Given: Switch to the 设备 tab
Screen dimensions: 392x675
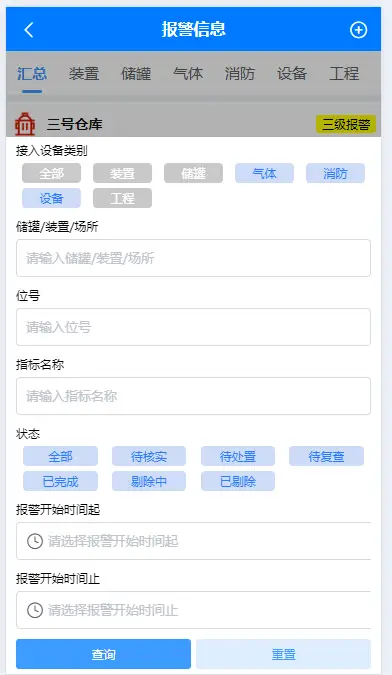Looking at the screenshot, I should 292,74.
